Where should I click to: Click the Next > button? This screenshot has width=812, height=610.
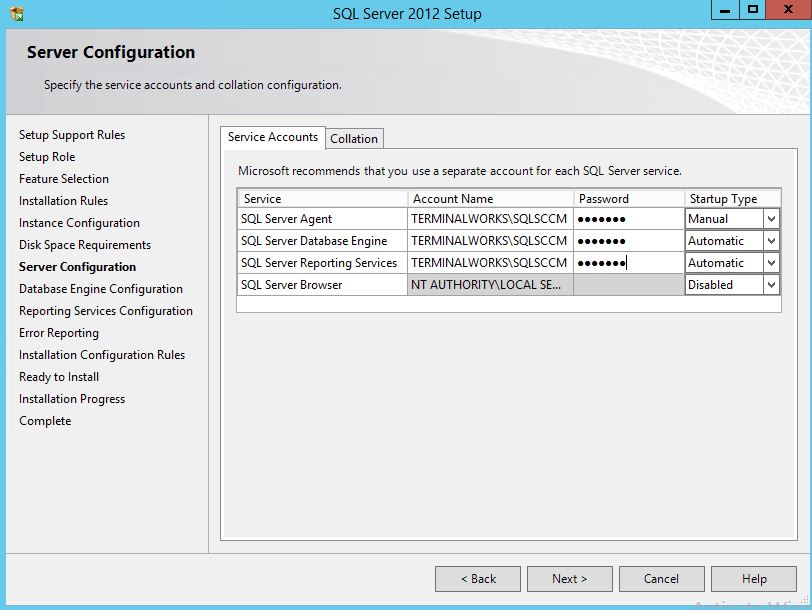point(570,578)
